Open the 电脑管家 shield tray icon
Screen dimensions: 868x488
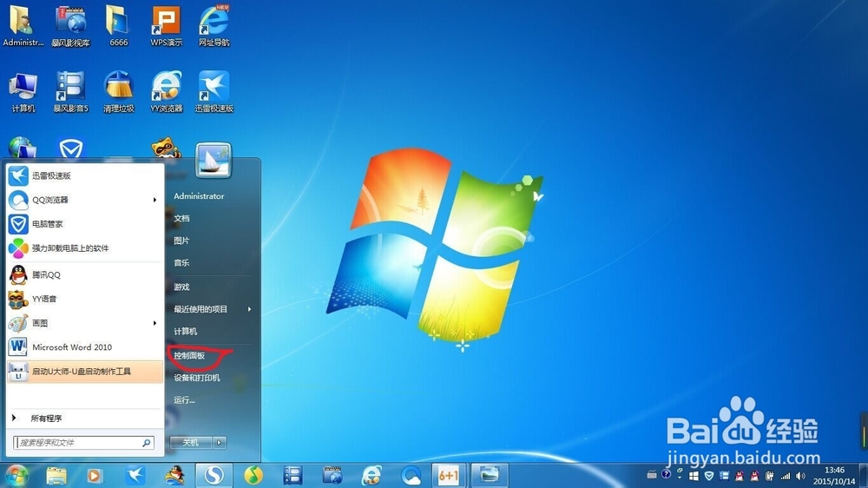click(x=708, y=476)
